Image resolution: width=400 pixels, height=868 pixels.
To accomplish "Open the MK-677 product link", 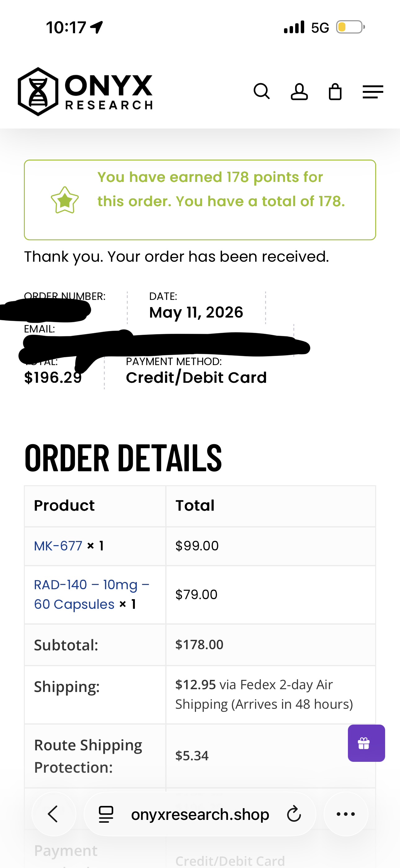I will tap(58, 546).
